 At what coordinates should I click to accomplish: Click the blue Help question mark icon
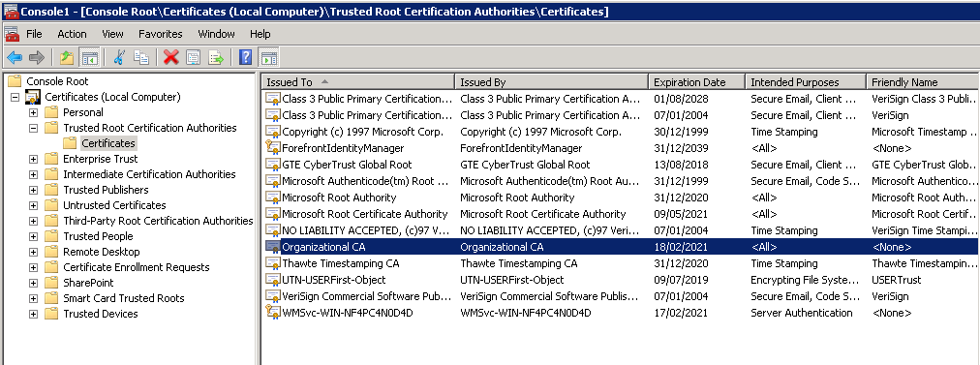coord(246,58)
